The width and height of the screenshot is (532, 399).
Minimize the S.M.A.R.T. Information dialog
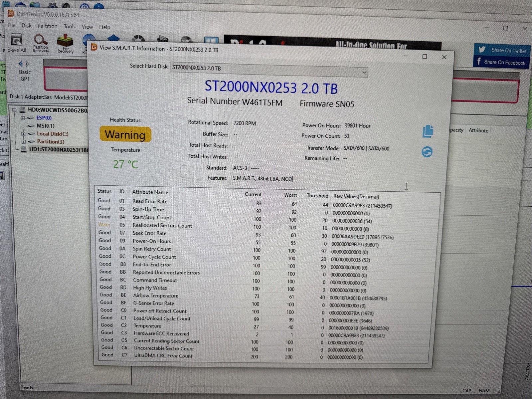(405, 56)
